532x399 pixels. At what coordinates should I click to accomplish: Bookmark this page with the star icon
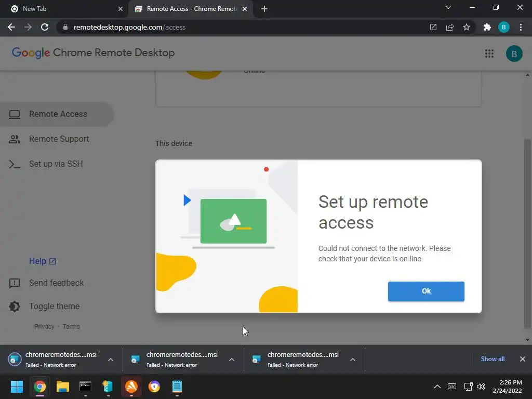click(x=466, y=27)
